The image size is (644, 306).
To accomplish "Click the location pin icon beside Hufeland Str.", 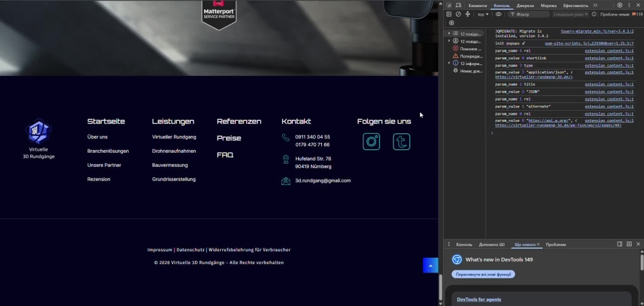I will tap(286, 159).
